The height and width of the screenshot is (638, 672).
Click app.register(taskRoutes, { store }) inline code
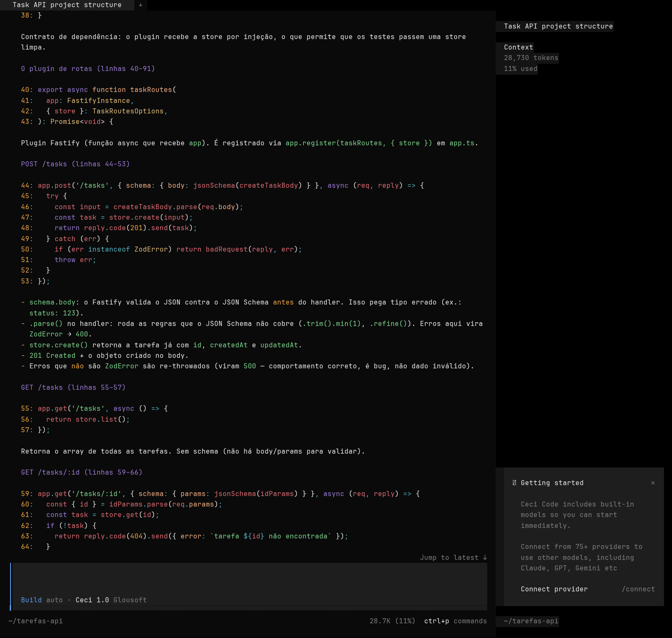(x=359, y=143)
